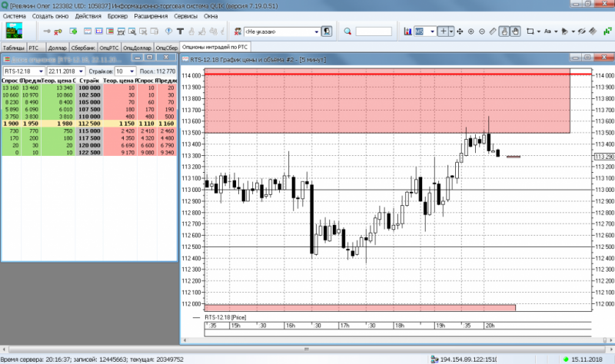The width and height of the screenshot is (615, 364).
Task: Toggle the open hand pan mode
Action: coord(515,31)
